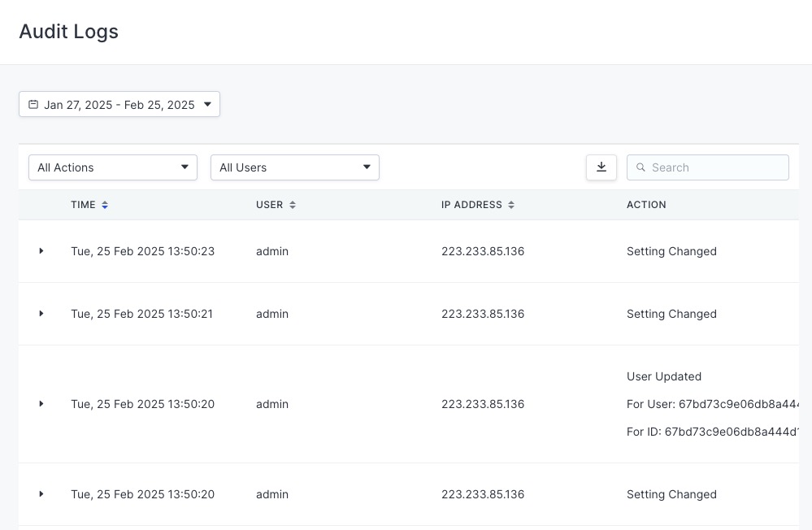Sort the USER column using its sort arrows
Screen dimensions: 812x530
click(x=291, y=205)
